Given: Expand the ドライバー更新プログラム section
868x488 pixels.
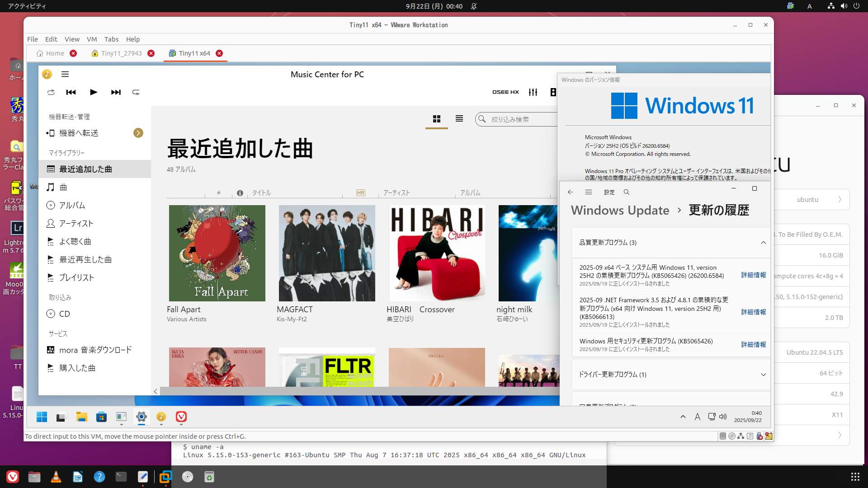Looking at the screenshot, I should pyautogui.click(x=763, y=375).
